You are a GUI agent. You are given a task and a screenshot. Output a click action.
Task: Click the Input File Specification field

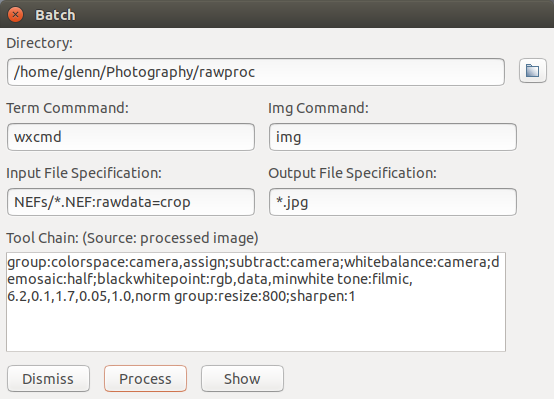pyautogui.click(x=131, y=202)
